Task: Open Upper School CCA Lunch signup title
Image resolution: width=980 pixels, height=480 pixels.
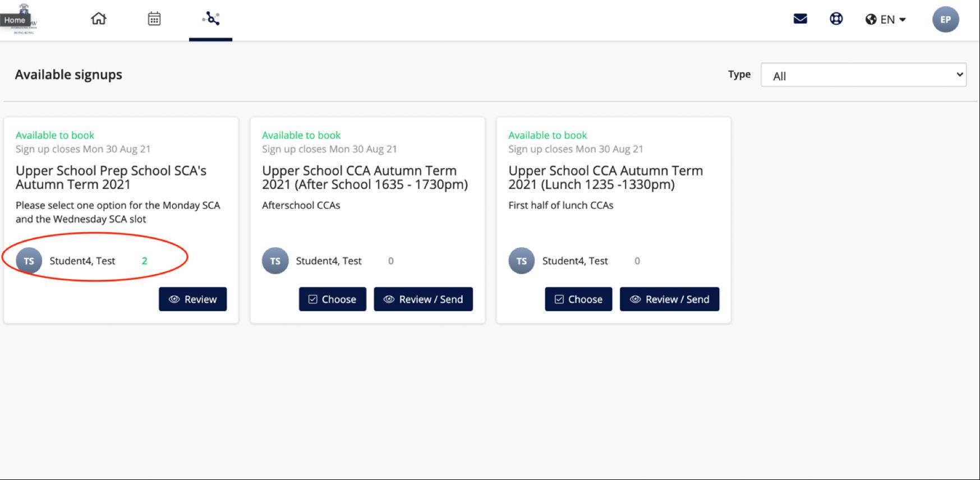Action: click(605, 177)
